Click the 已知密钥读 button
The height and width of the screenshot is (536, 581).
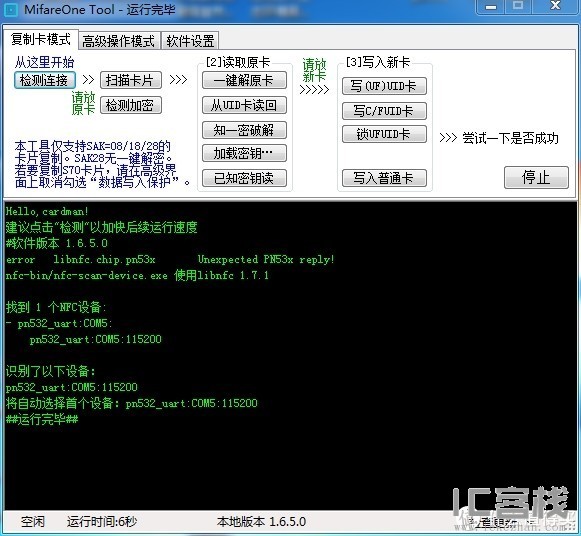(x=244, y=178)
